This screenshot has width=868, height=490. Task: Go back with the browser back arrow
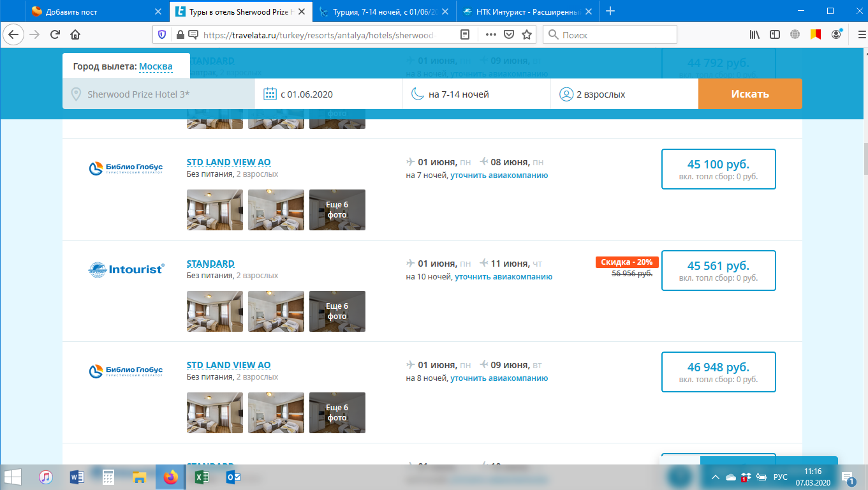(13, 34)
